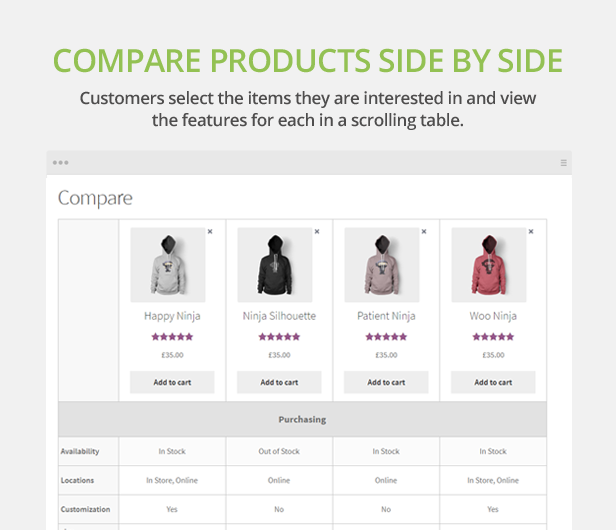Remove Ninja Silhouette using its X icon
Screen dimensions: 616x530
pos(317,231)
